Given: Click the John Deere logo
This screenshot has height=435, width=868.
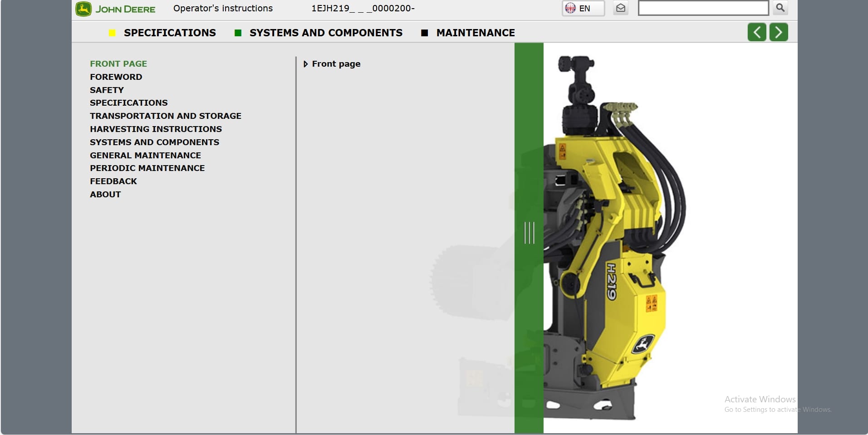Looking at the screenshot, I should (116, 9).
